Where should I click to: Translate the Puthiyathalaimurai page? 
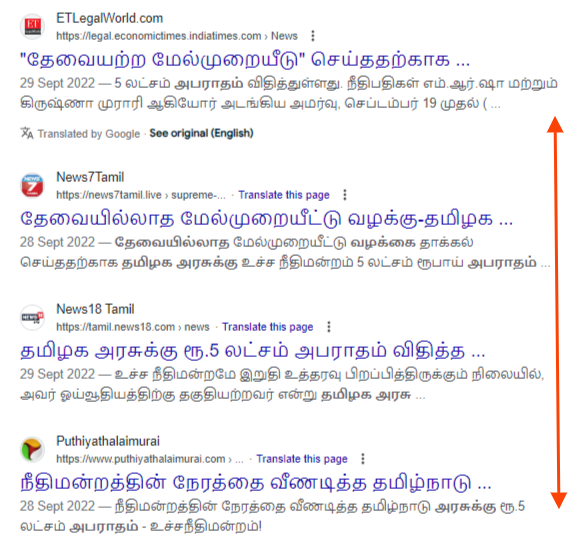click(x=302, y=459)
